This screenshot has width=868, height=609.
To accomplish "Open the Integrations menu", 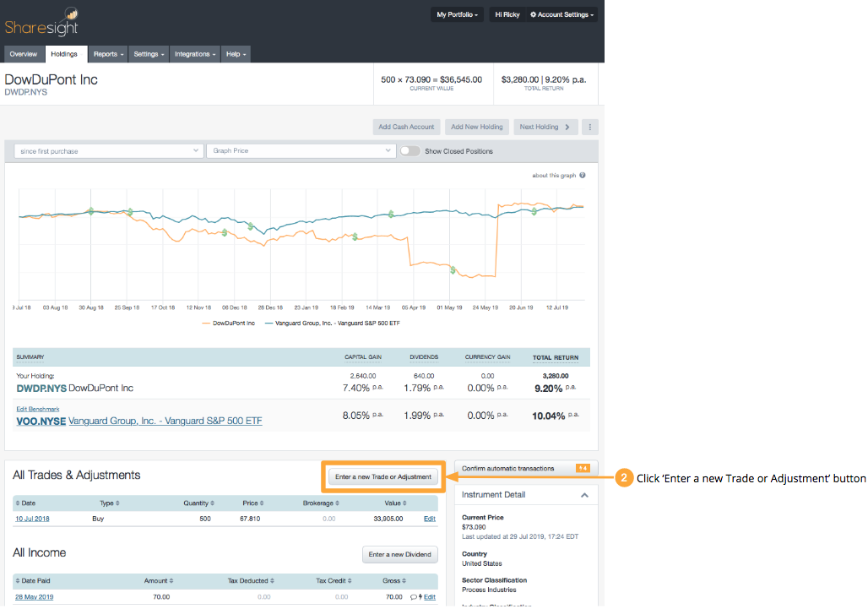I will click(195, 54).
